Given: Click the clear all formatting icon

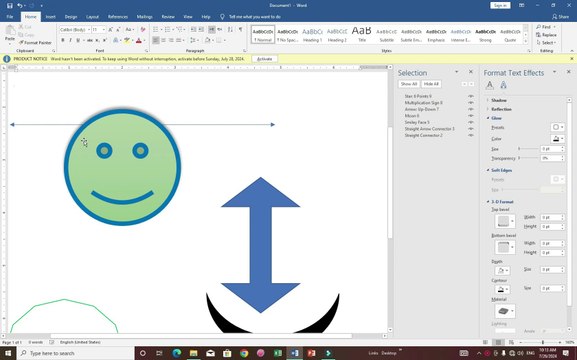Looking at the screenshot, I should click(143, 29).
